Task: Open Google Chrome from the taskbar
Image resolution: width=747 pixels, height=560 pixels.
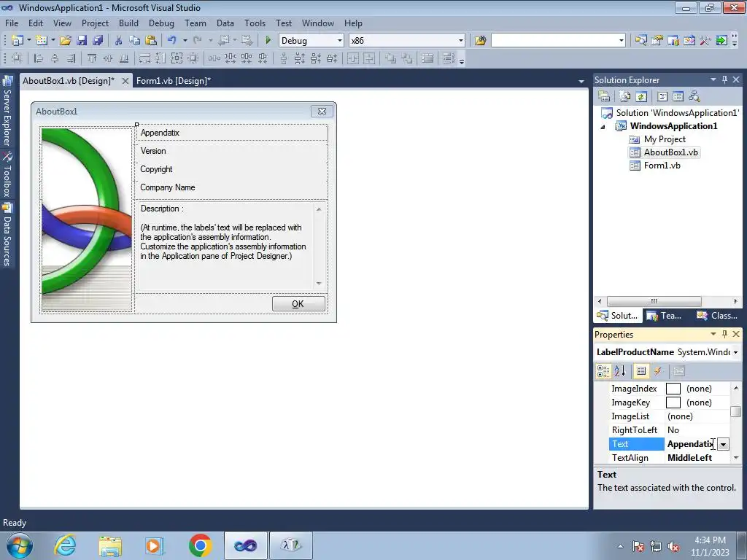Action: [x=200, y=545]
